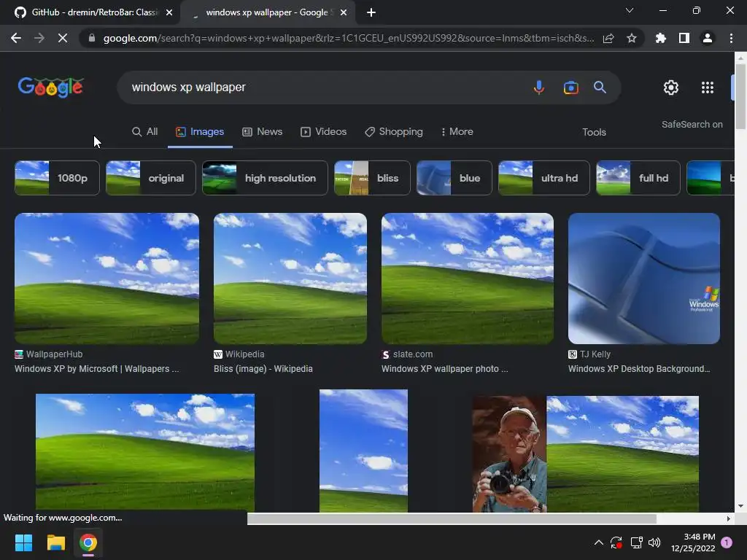Open the slate.com wallpaper photo thumbnail
Screen dimensions: 747x560
[x=468, y=278]
